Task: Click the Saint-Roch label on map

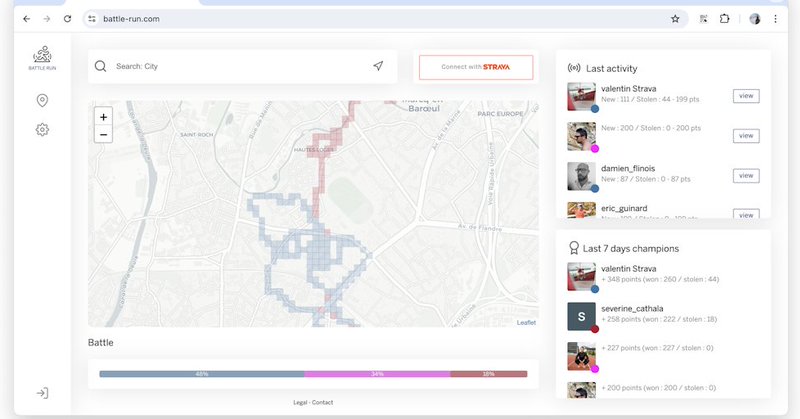Action: pos(196,135)
